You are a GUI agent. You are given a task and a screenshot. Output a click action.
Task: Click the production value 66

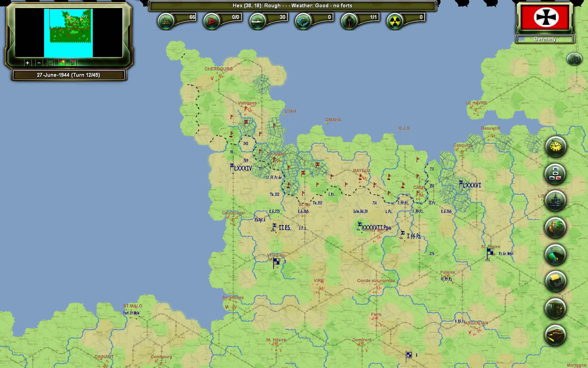pyautogui.click(x=192, y=17)
